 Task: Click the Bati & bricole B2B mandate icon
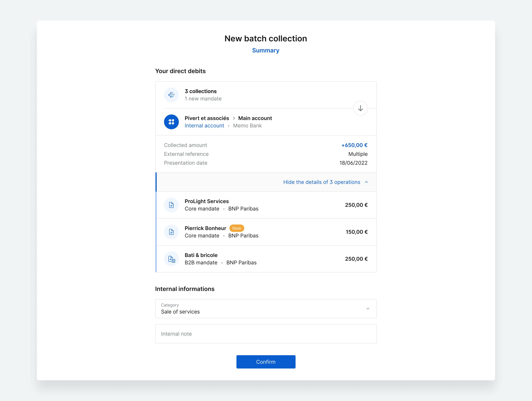[171, 259]
